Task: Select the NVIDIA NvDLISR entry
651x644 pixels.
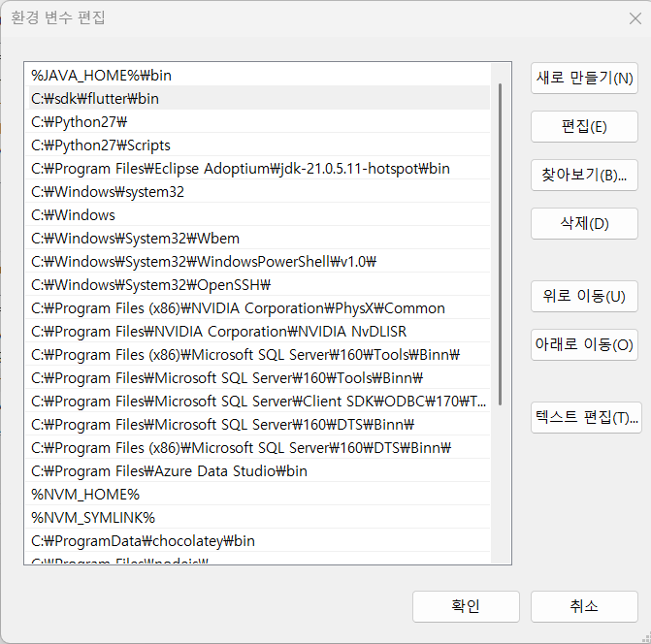Action: tap(258, 331)
